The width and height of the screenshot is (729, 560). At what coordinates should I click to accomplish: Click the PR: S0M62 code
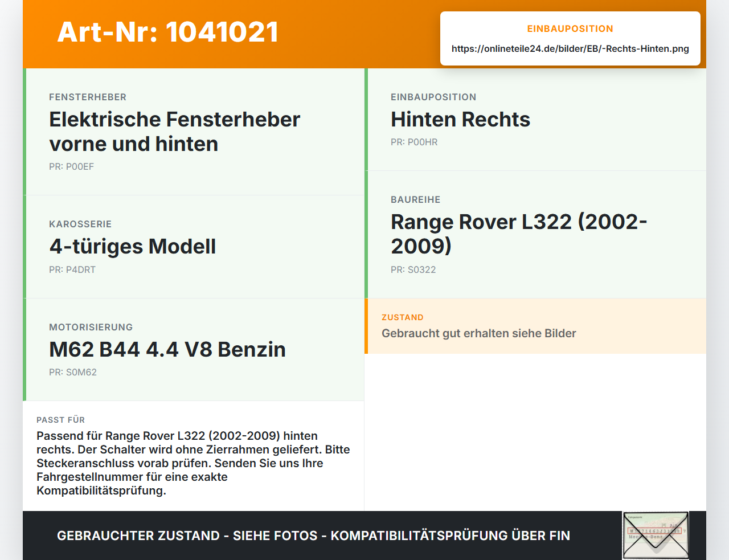point(73,373)
